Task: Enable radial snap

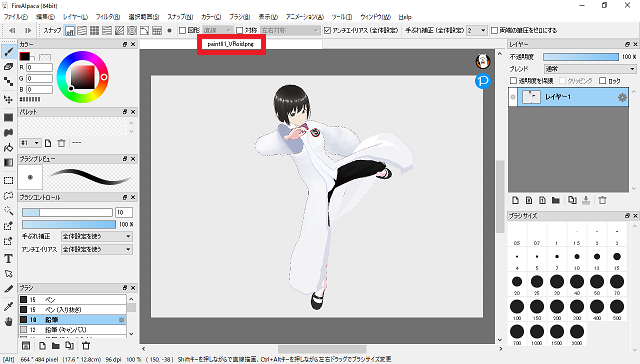Action: tap(119, 31)
